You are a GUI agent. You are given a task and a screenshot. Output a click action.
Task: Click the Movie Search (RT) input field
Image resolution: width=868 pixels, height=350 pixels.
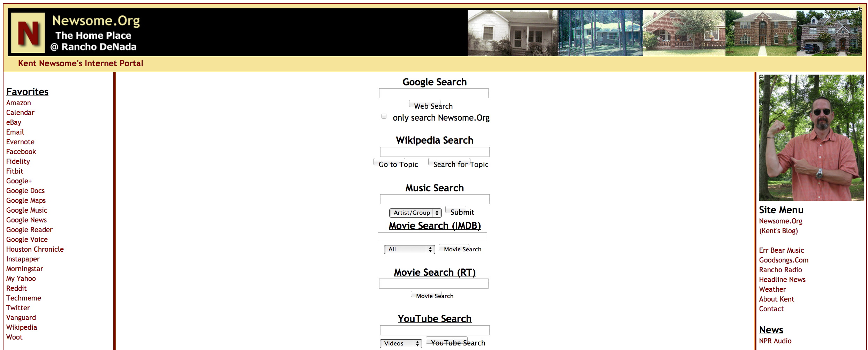click(x=433, y=284)
